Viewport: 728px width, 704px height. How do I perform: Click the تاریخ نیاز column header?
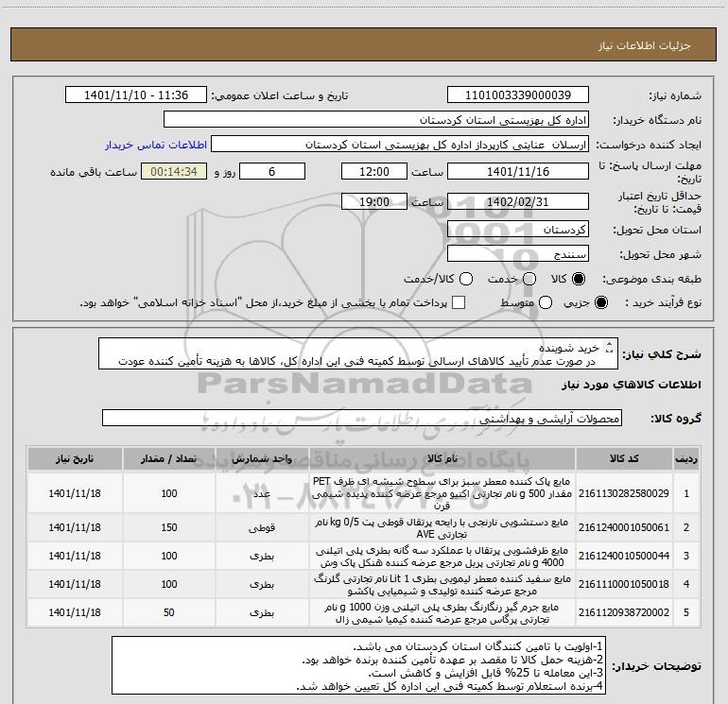coord(75,458)
